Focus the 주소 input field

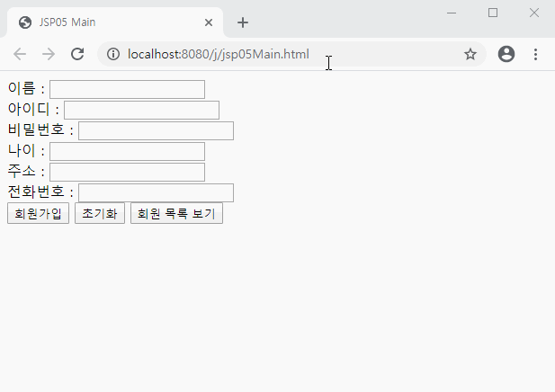[127, 172]
